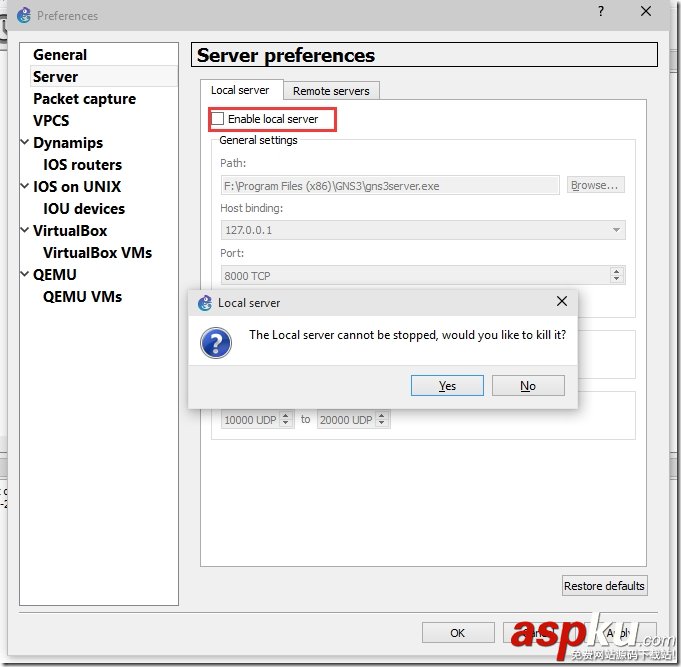Viewport: 681px width, 667px height.
Task: Collapse the IOS on UNIX node
Action: [25, 186]
